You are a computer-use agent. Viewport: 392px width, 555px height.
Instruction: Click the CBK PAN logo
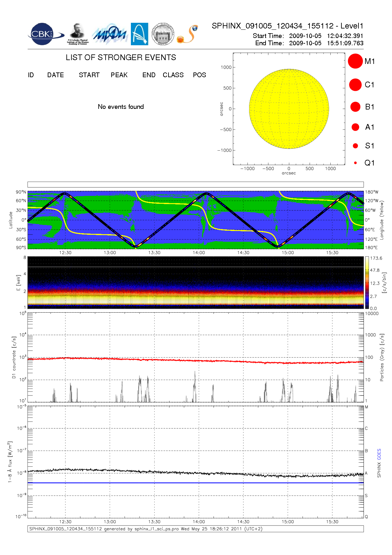point(45,34)
